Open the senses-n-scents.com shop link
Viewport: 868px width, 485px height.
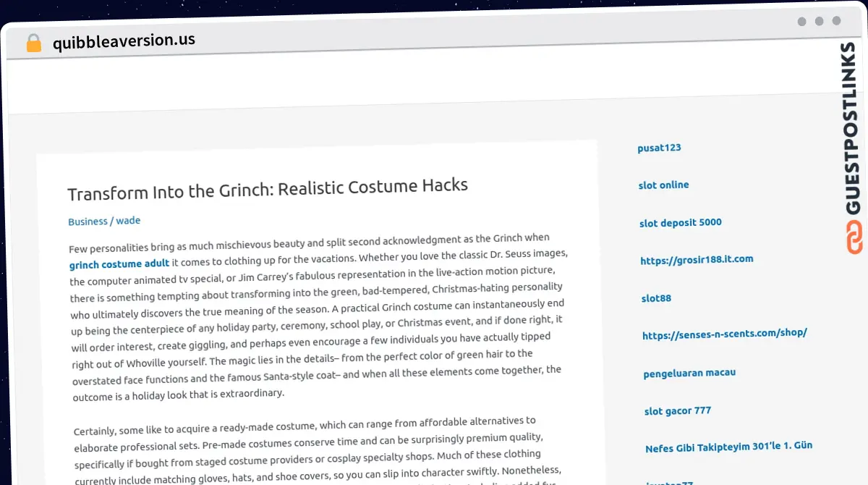point(724,334)
